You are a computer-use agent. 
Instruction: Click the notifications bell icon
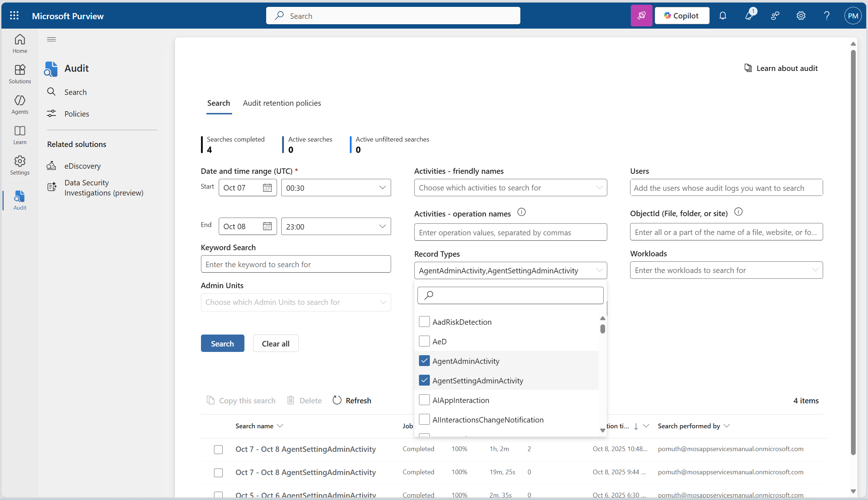[722, 16]
